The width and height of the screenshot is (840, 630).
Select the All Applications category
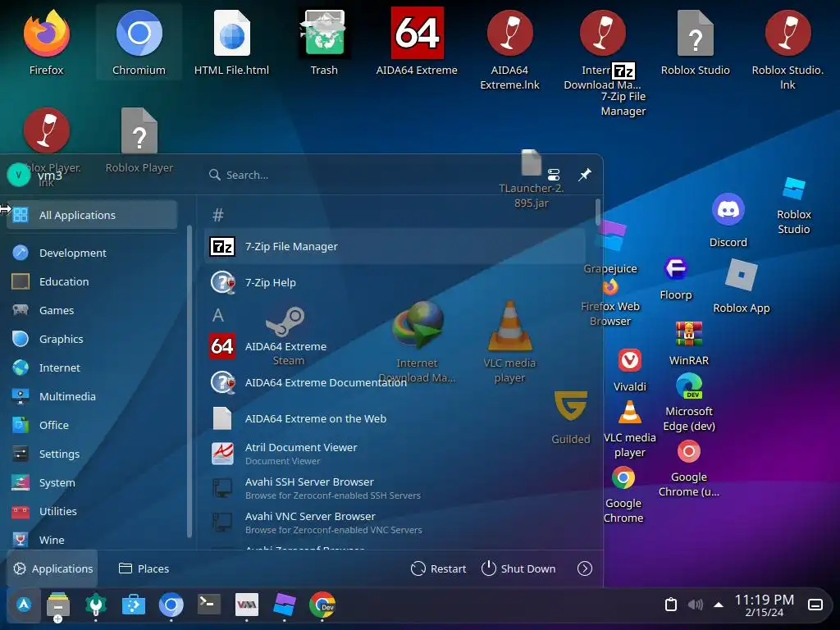click(x=92, y=215)
